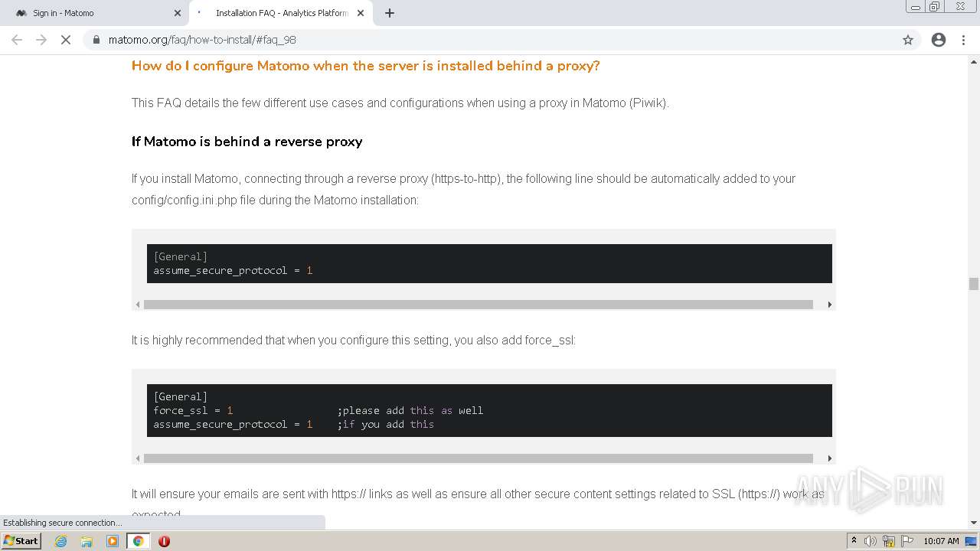This screenshot has width=980, height=551.
Task: Click the '[General]' line in the first code block
Action: coord(181,256)
